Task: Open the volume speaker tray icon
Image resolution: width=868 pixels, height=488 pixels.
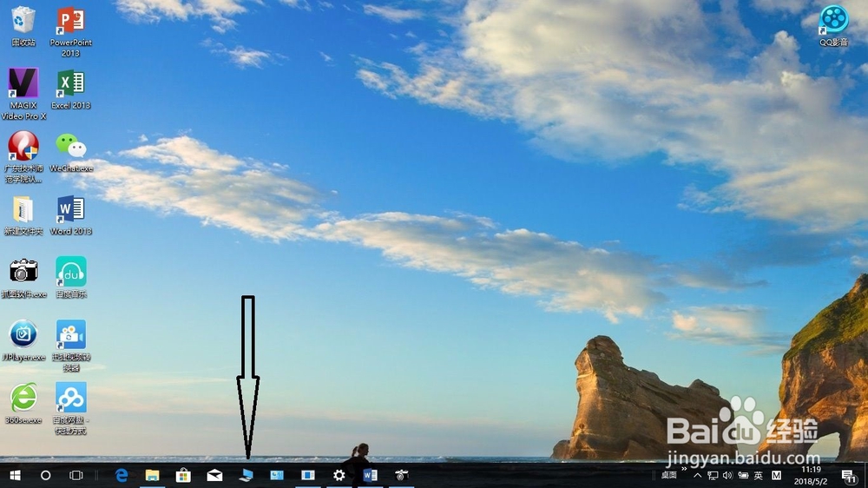Action: pos(727,475)
